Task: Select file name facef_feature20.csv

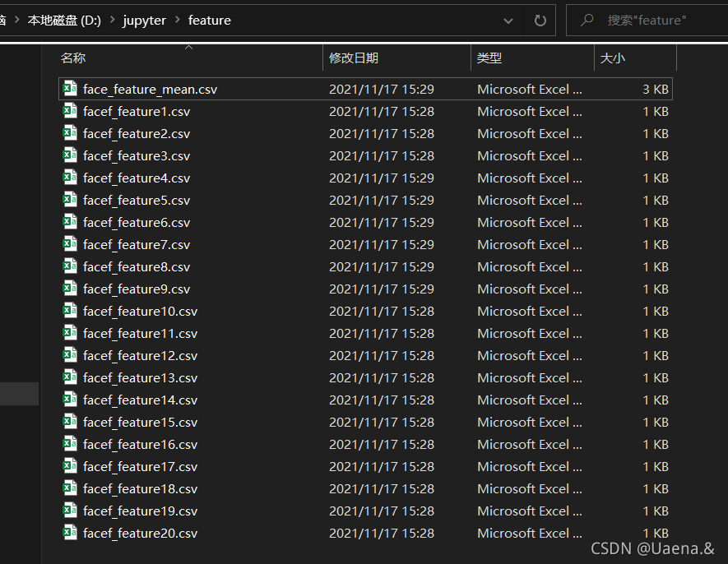Action: click(x=140, y=534)
